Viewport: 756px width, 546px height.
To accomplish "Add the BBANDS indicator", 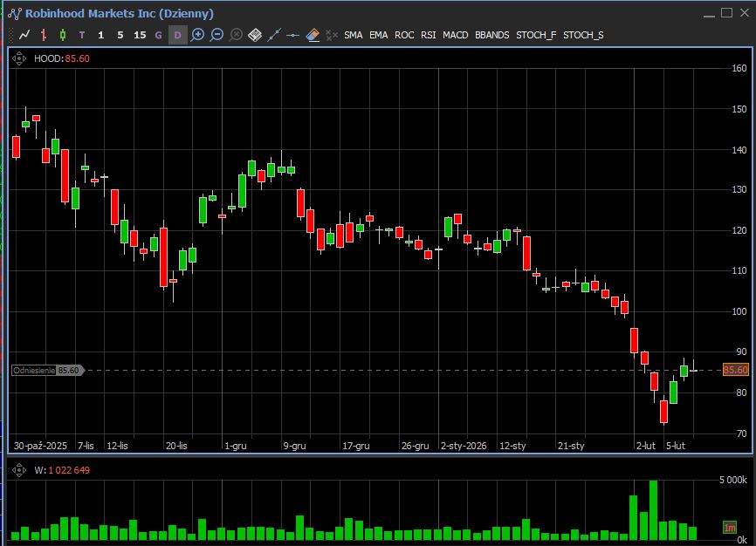I will (x=491, y=35).
